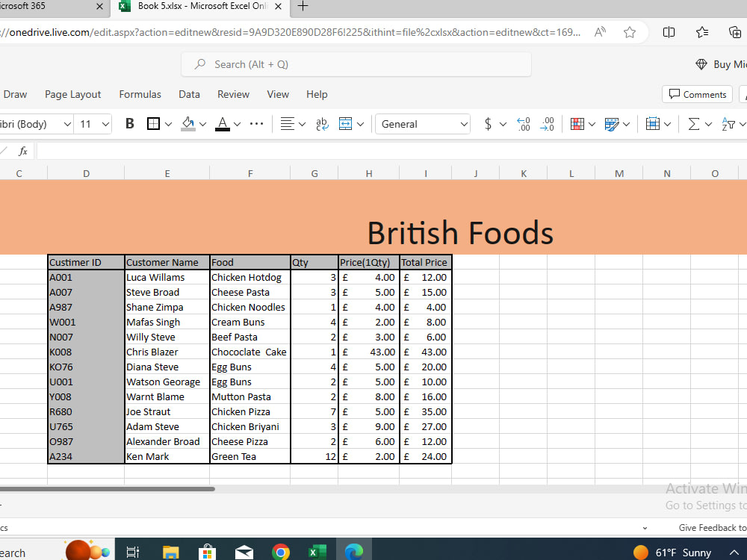Open the Review tab

click(233, 94)
